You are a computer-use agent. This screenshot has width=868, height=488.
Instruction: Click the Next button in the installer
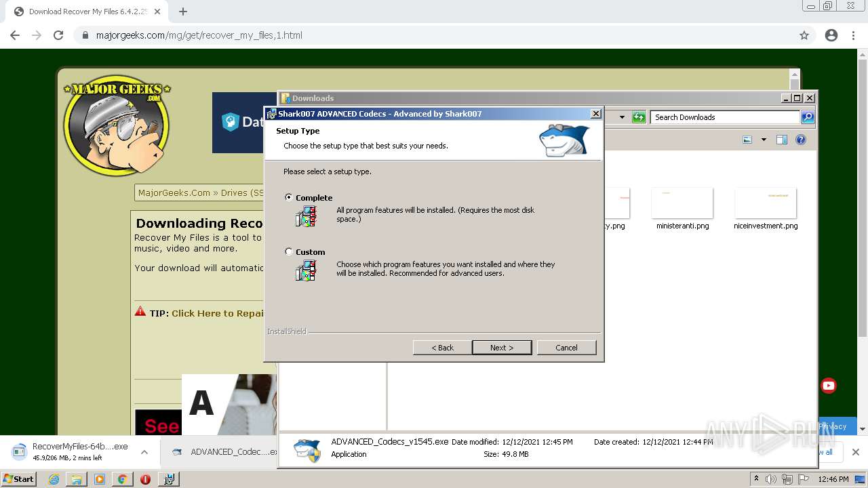(x=502, y=347)
